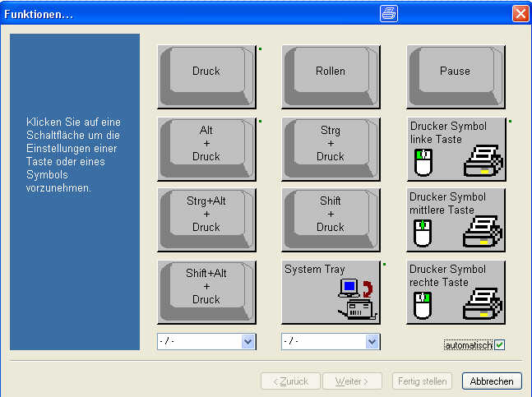The width and height of the screenshot is (532, 397).
Task: Click the Zurück button
Action: click(291, 381)
